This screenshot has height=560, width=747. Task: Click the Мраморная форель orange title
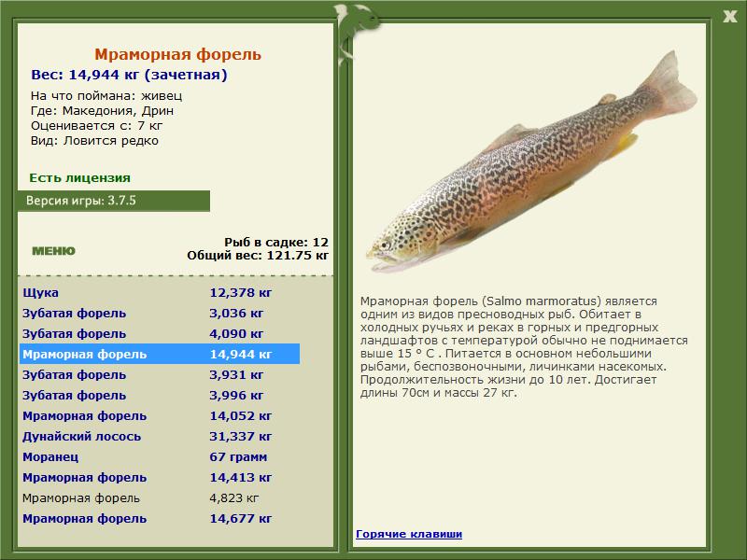(177, 55)
